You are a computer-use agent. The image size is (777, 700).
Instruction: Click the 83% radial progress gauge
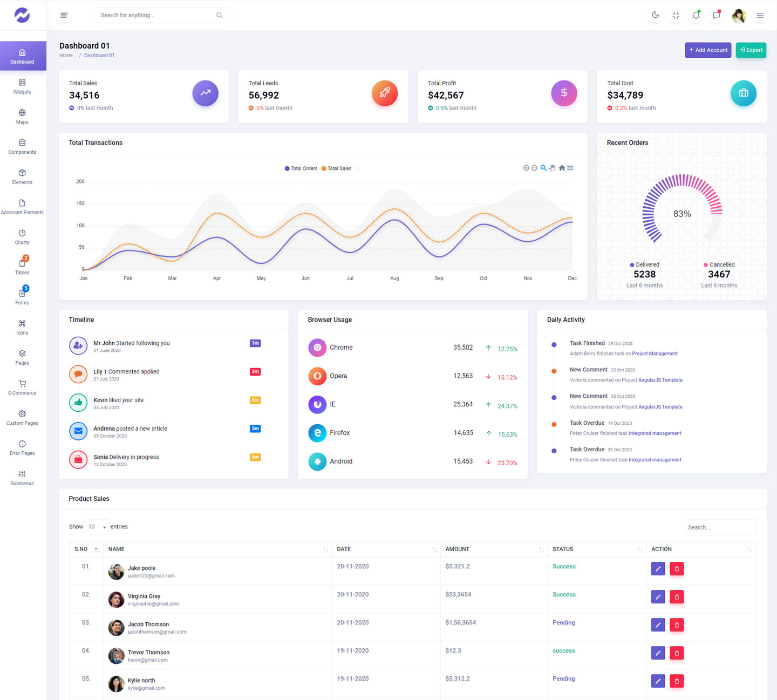click(682, 214)
